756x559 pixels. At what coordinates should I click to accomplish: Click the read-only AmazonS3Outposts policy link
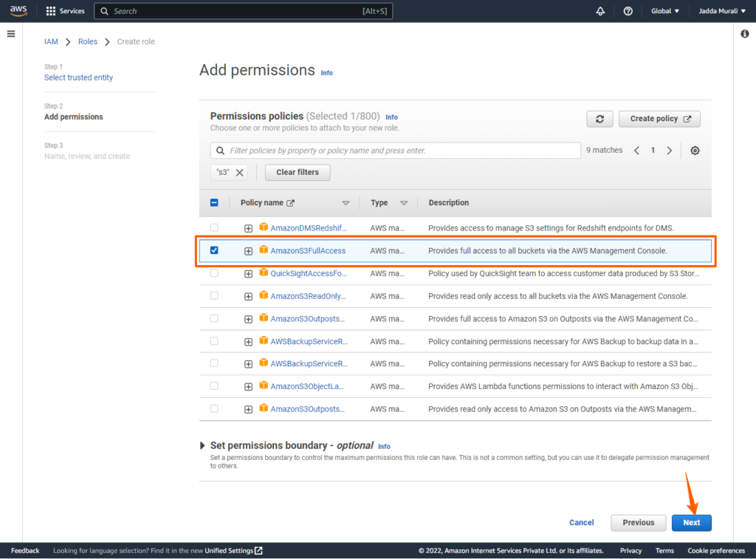click(308, 409)
